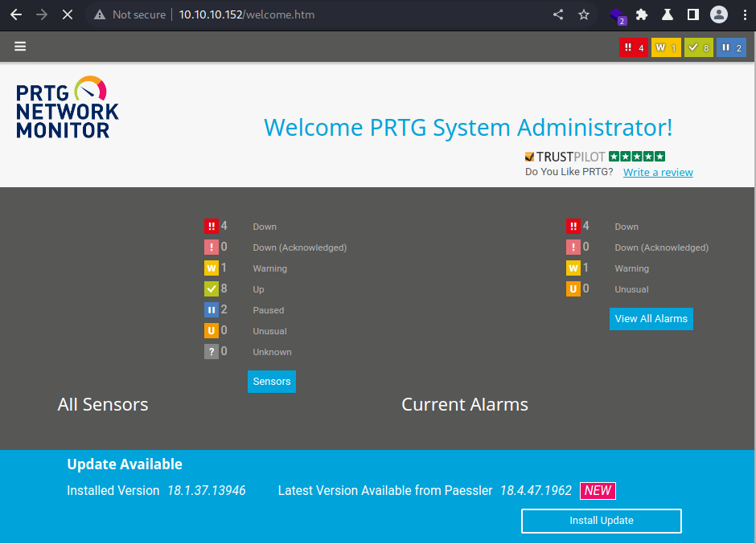Open the Extensions puzzle piece menu
The height and width of the screenshot is (544, 756).
coord(642,14)
